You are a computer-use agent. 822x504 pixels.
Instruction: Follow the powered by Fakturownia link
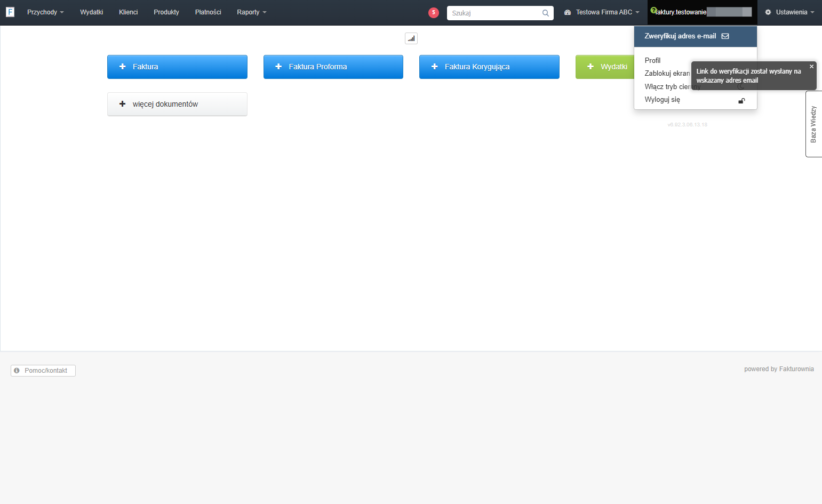coord(779,369)
